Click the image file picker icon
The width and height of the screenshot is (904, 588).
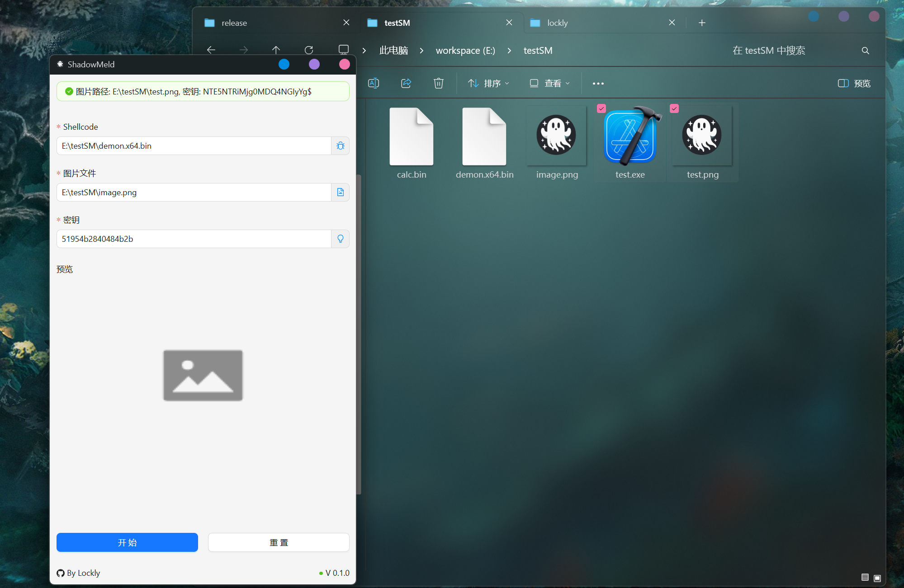click(340, 192)
